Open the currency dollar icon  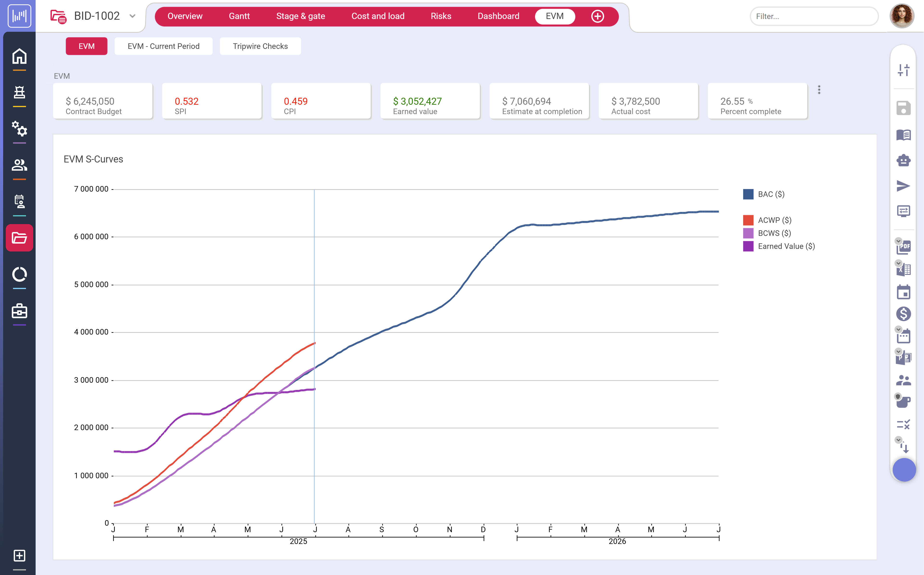904,314
